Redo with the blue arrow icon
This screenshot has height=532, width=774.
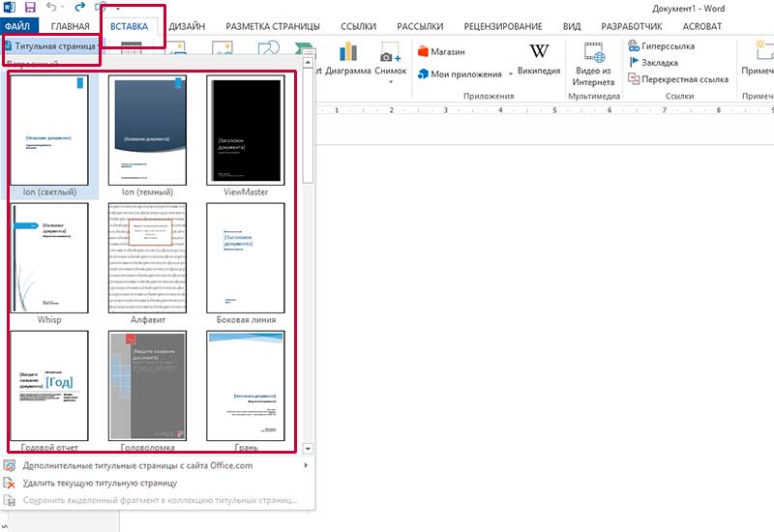click(79, 7)
